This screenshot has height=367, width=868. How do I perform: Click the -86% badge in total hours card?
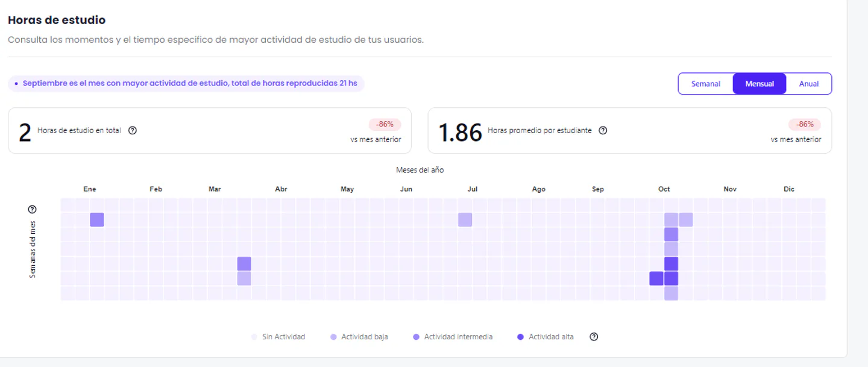click(x=385, y=125)
